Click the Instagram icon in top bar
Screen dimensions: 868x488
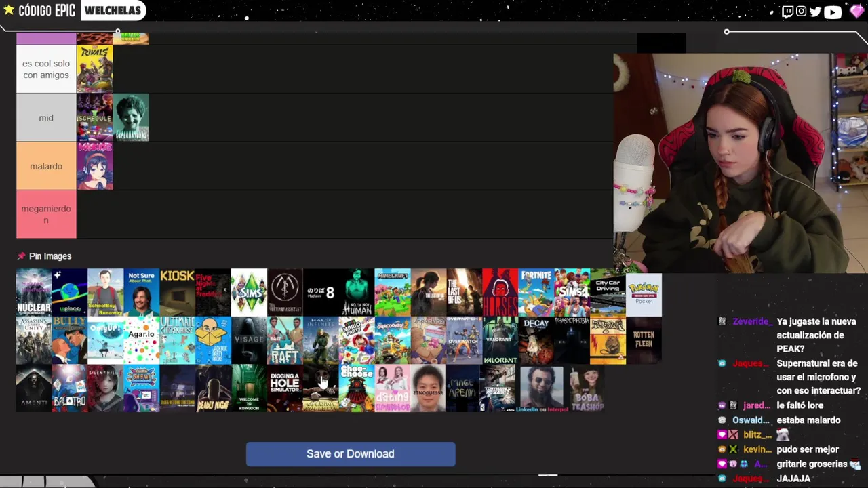pyautogui.click(x=801, y=12)
